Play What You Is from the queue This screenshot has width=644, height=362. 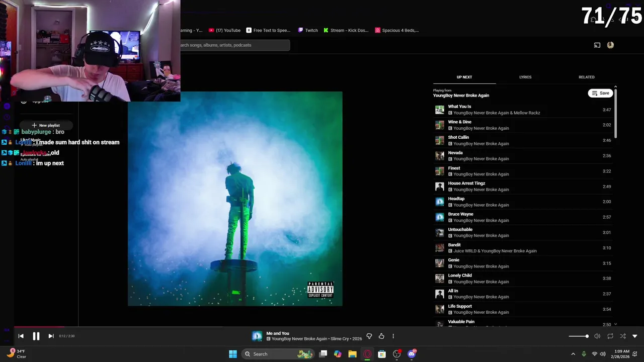point(523,110)
